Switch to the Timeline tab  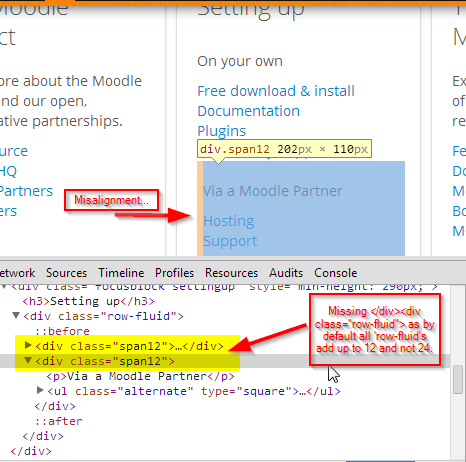click(x=121, y=273)
